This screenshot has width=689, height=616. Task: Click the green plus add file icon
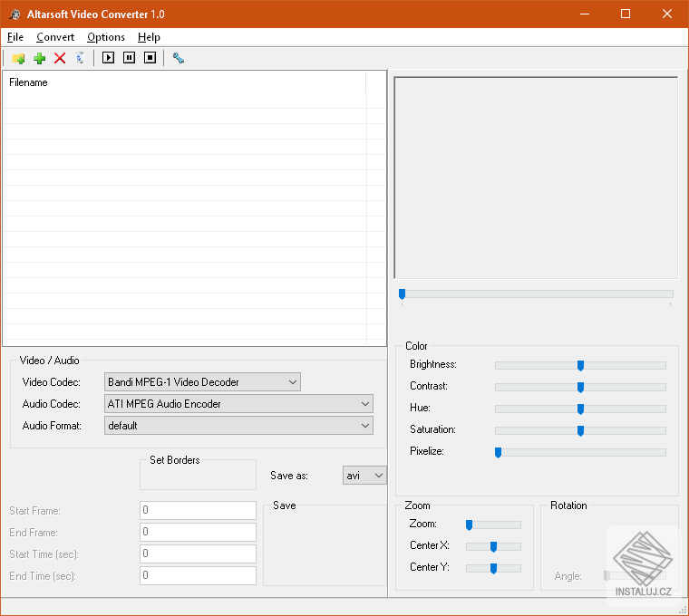(39, 58)
